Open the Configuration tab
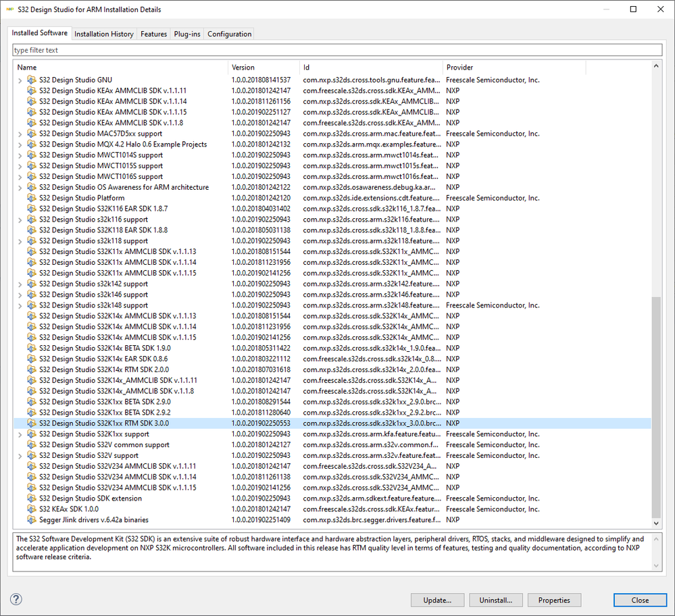Viewport: 675px width, 616px height. pyautogui.click(x=230, y=34)
